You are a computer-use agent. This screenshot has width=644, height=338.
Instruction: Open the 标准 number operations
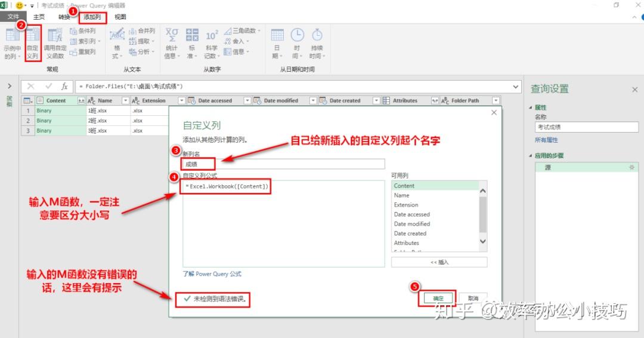[192, 43]
